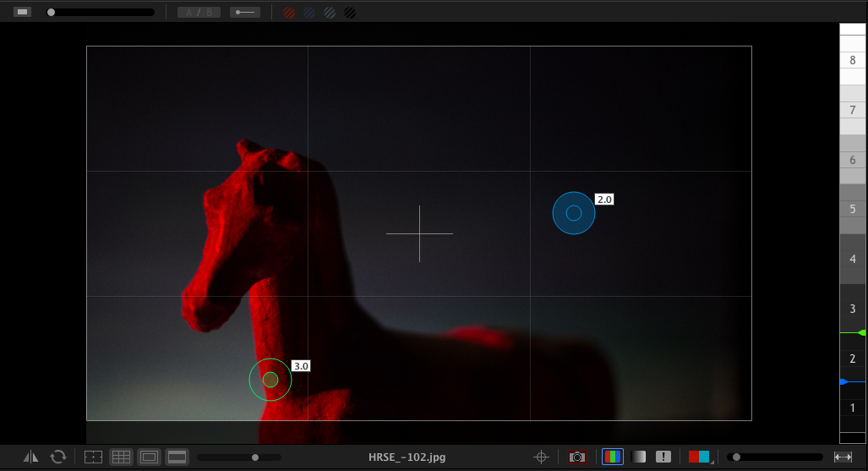The height and width of the screenshot is (471, 868).
Task: Click zone 4 on the zone scale
Action: (x=853, y=259)
